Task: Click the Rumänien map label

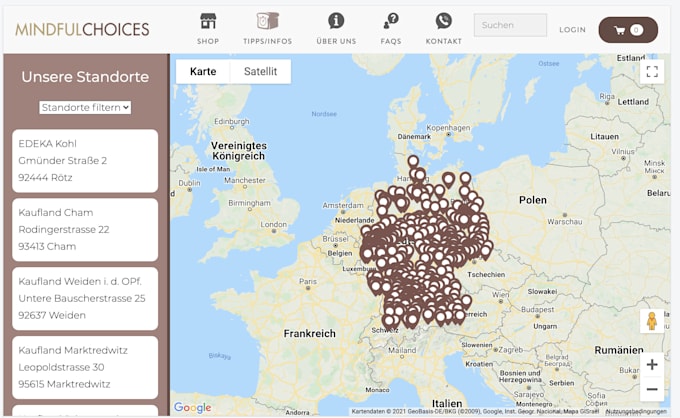Action: click(619, 350)
